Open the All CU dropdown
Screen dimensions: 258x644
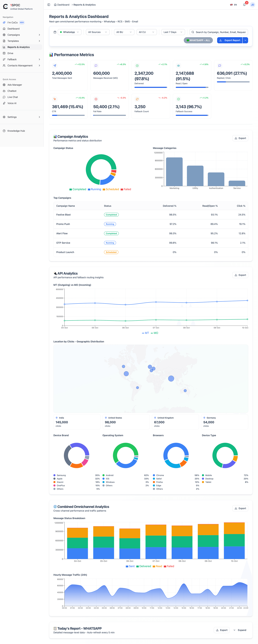point(147,32)
